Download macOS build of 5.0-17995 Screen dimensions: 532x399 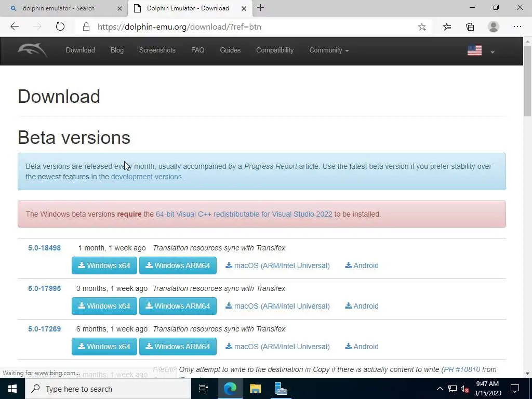pyautogui.click(x=277, y=306)
